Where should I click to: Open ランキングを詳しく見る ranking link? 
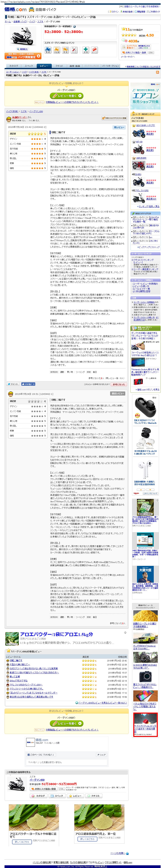pyautogui.click(x=149, y=206)
